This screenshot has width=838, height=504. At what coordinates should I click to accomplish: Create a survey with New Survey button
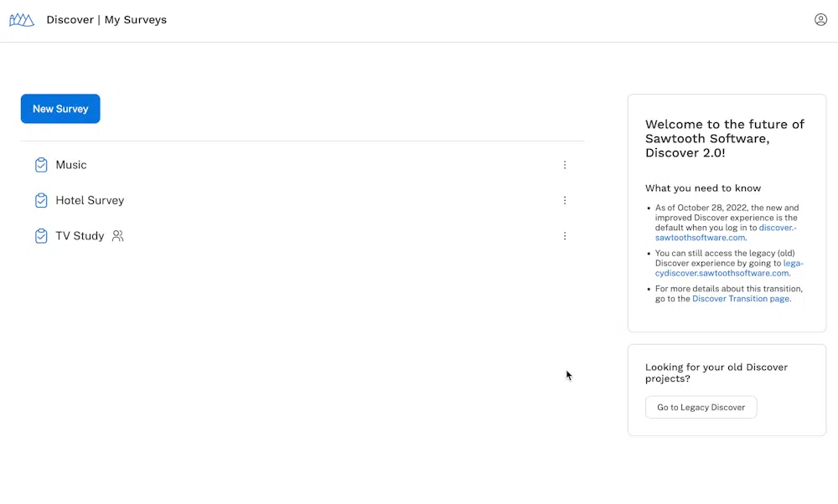coord(60,109)
